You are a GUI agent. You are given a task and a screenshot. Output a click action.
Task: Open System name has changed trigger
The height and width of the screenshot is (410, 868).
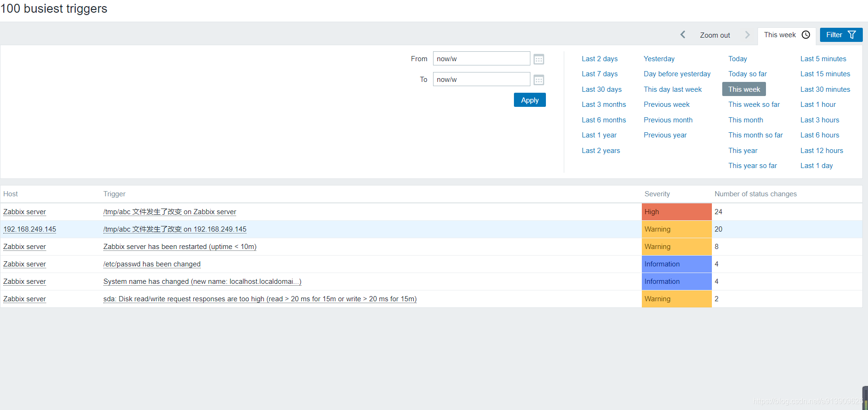(x=202, y=281)
